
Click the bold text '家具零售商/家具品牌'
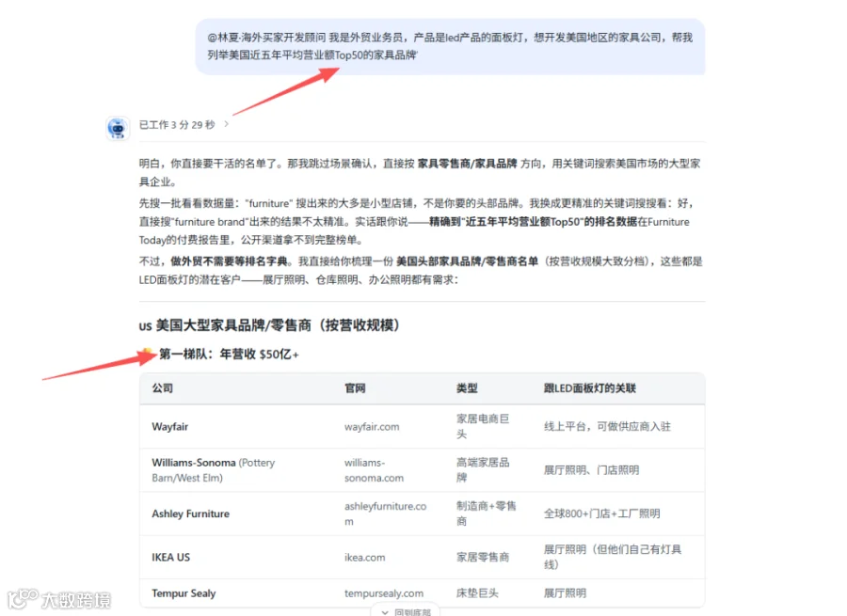pyautogui.click(x=467, y=163)
